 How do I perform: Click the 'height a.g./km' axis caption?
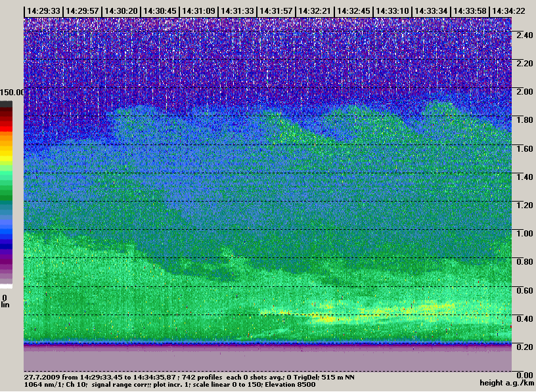[506, 383]
